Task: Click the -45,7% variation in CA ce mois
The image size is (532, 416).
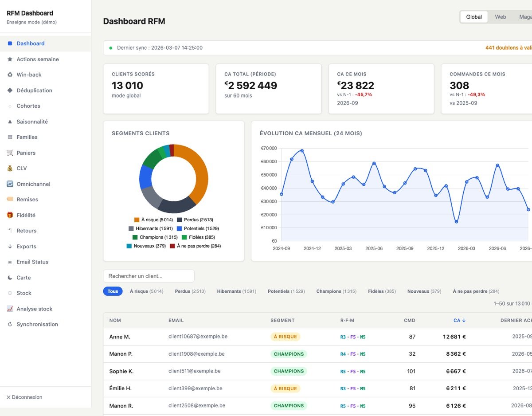Action: (364, 94)
